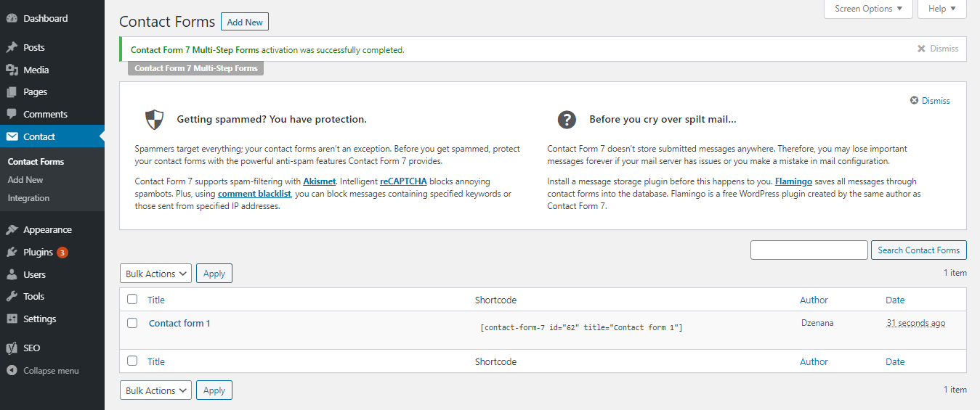Open the top Bulk Actions dropdown
Viewport: 980px width, 410px height.
pyautogui.click(x=155, y=274)
